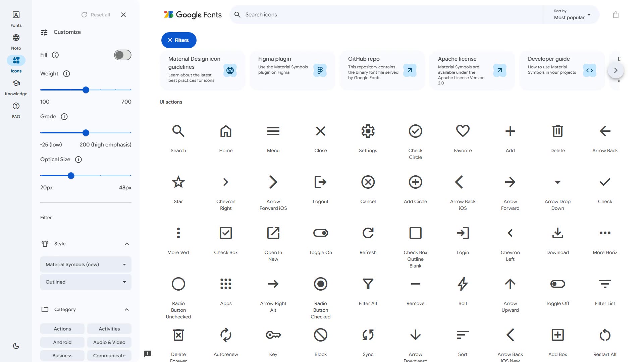
Task: Close filters using the Filters button
Action: point(179,40)
